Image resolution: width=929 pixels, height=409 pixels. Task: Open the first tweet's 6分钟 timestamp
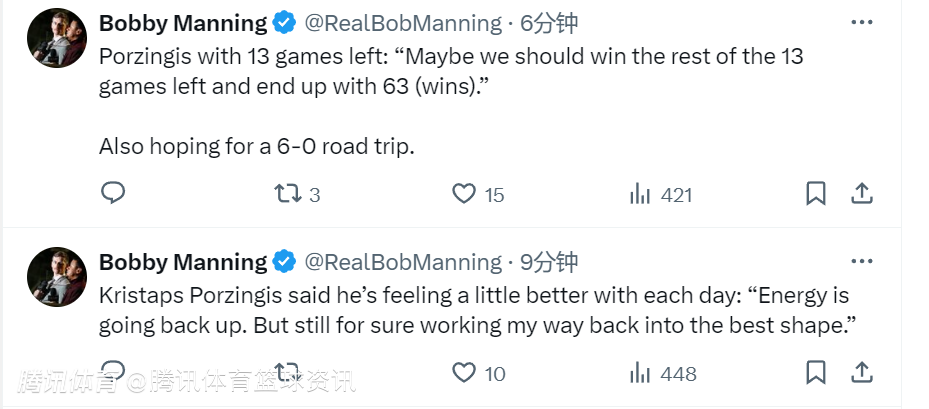pyautogui.click(x=548, y=23)
